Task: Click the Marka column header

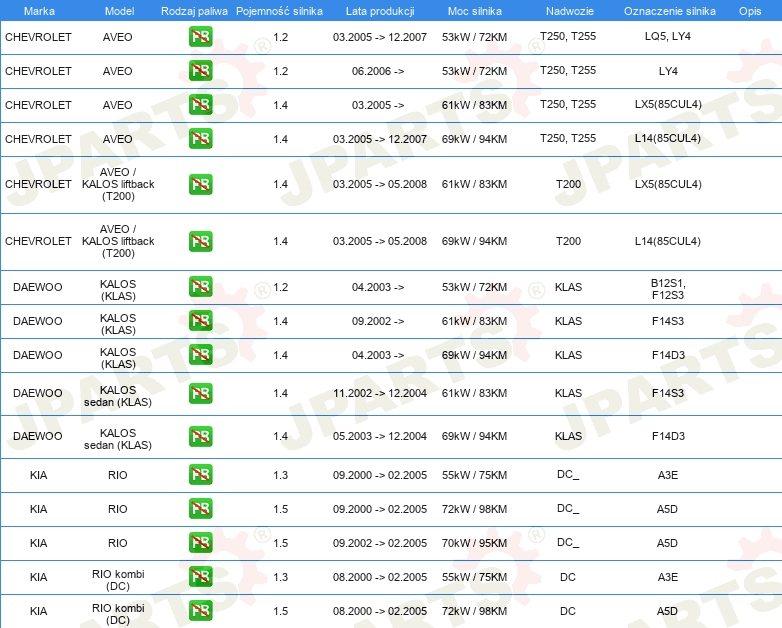Action: pyautogui.click(x=39, y=11)
